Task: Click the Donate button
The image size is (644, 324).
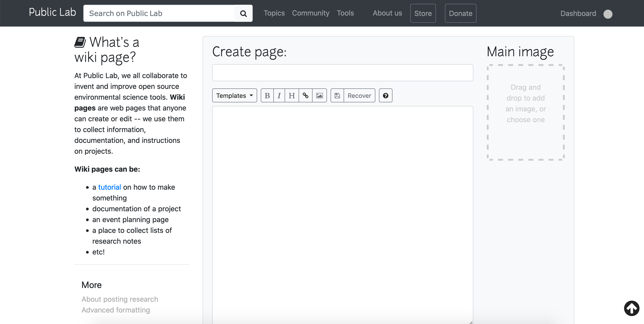Action: tap(460, 13)
